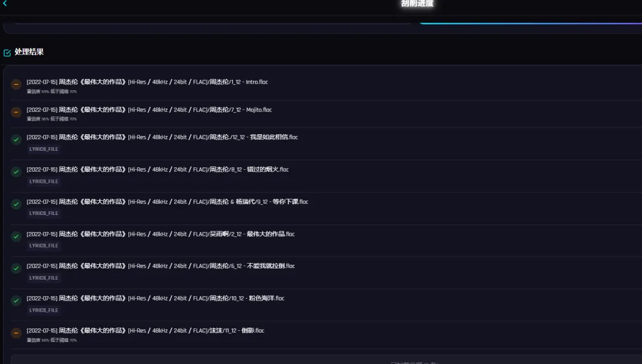The image size is (642, 364).
Task: Click orange skipped icon for 倒影.flac
Action: [16, 333]
